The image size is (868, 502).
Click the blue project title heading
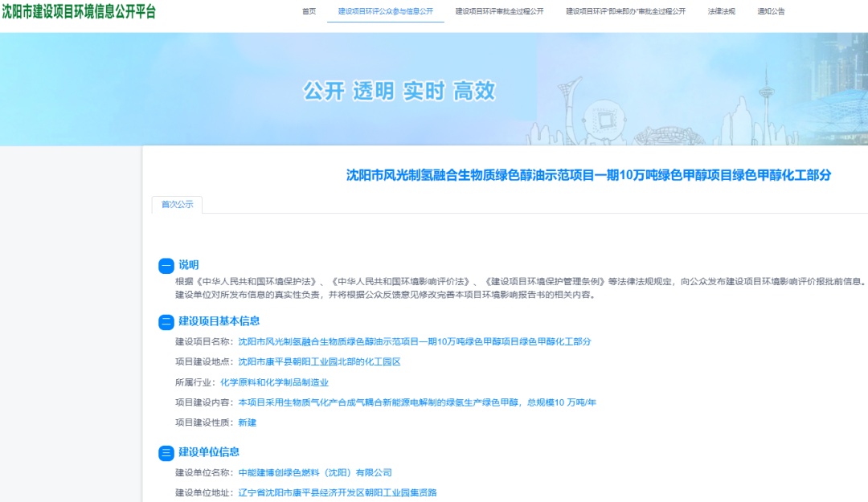coord(588,175)
